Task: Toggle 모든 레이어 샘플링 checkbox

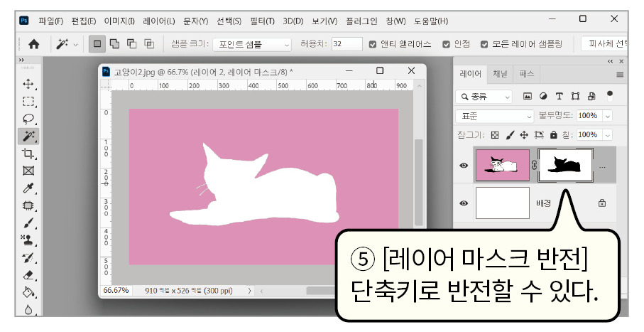Action: [x=484, y=44]
